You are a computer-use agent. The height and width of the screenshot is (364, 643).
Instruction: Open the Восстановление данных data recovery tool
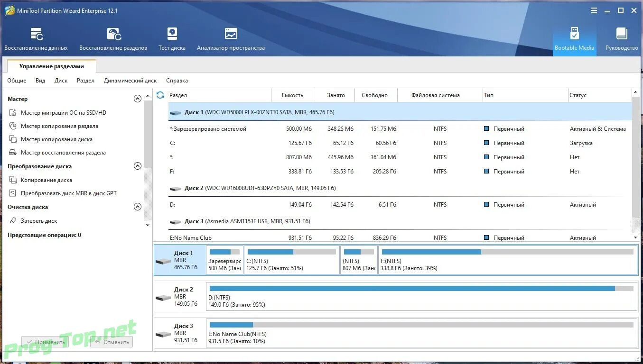pos(36,39)
